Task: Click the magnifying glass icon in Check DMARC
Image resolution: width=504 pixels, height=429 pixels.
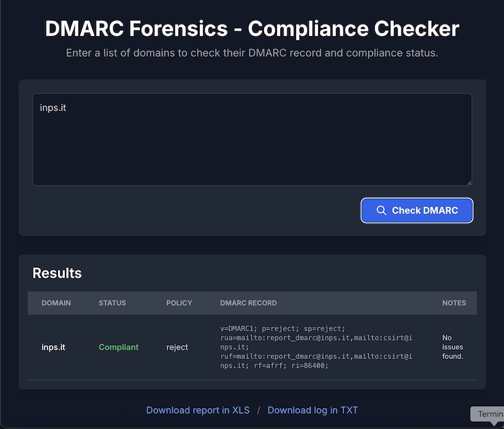Action: [381, 210]
